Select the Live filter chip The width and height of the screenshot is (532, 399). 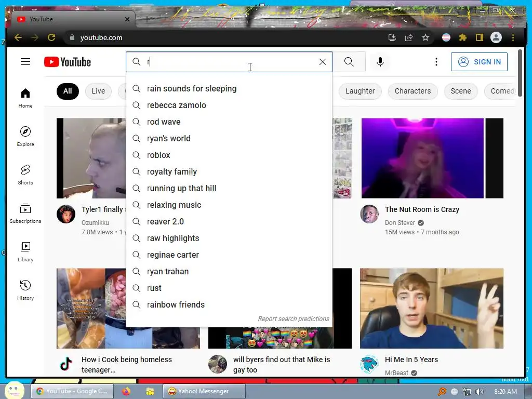pos(98,91)
